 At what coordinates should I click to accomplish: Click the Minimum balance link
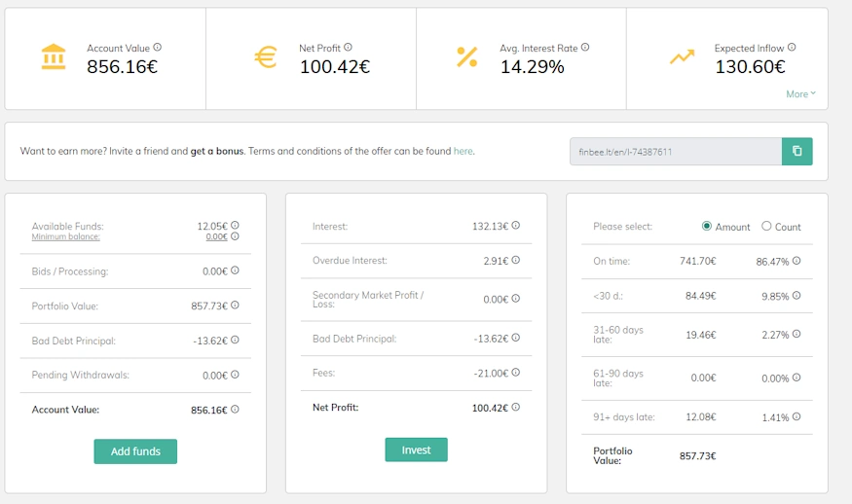(65, 236)
